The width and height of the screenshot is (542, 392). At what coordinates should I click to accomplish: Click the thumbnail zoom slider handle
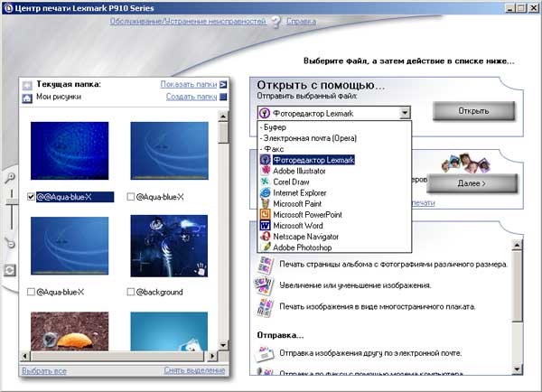tap(12, 201)
